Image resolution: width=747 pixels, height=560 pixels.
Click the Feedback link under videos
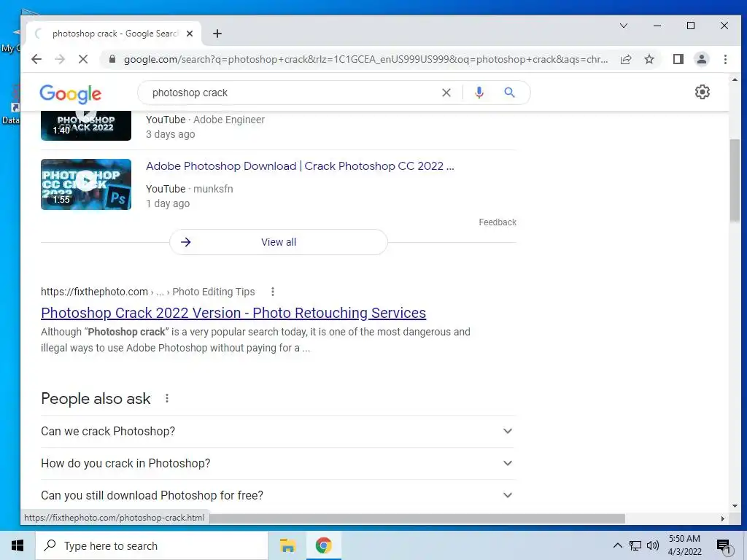click(498, 222)
